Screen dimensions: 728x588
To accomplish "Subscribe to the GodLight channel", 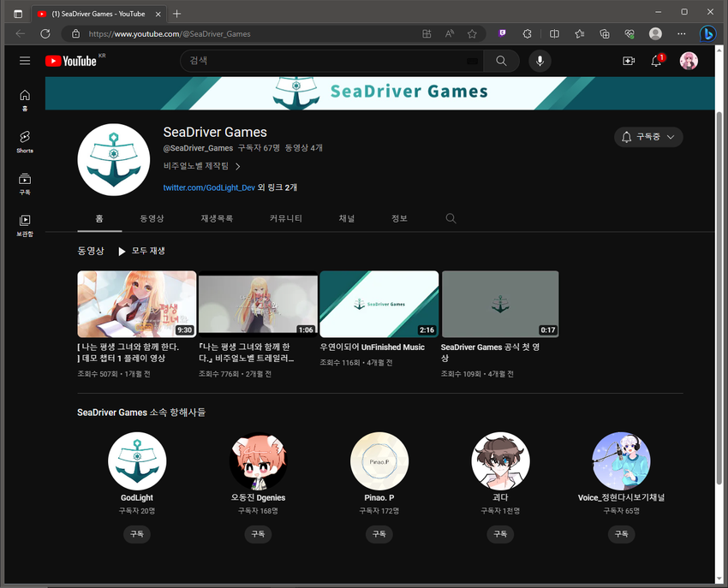I will coord(136,534).
